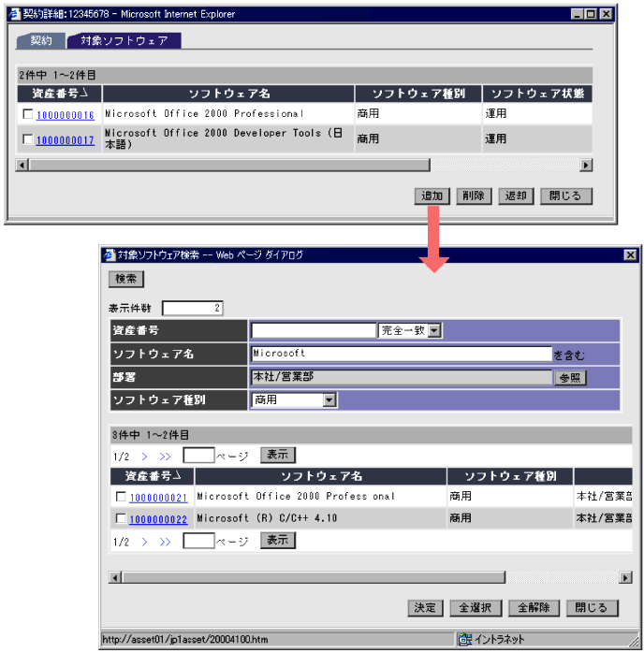
Task: Check the box for asset 1000000022
Action: 121,518
